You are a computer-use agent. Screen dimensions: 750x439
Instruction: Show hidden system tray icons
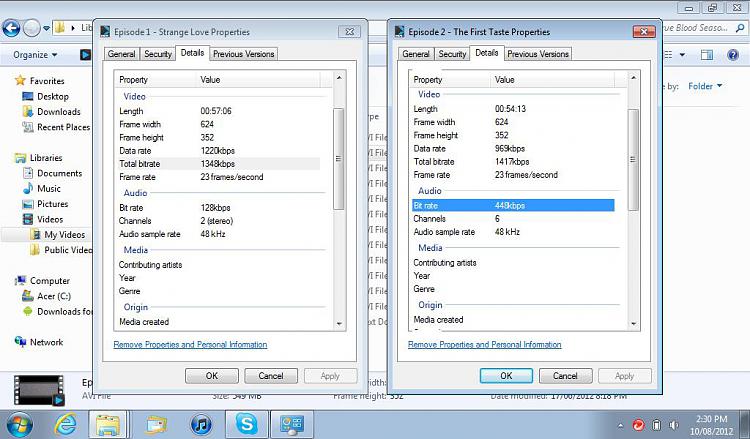point(620,425)
